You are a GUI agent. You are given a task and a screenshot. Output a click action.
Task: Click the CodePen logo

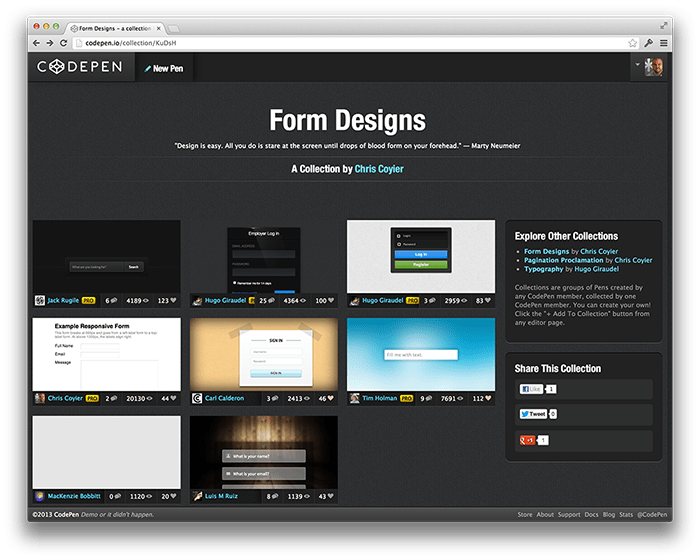[x=79, y=67]
